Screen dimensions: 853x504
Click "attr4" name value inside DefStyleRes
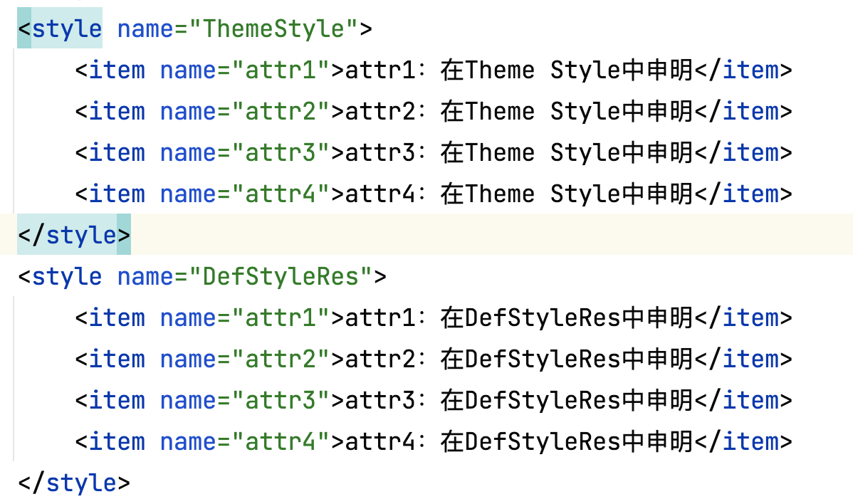pos(281,441)
